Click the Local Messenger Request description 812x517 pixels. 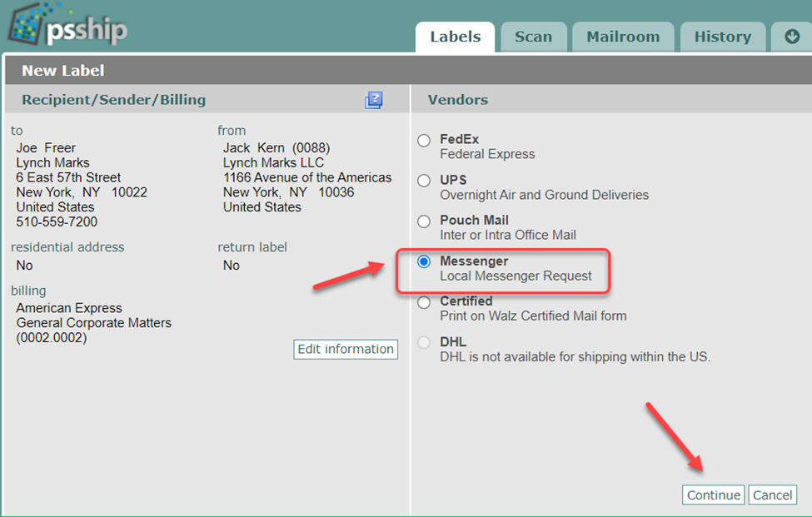tap(516, 276)
